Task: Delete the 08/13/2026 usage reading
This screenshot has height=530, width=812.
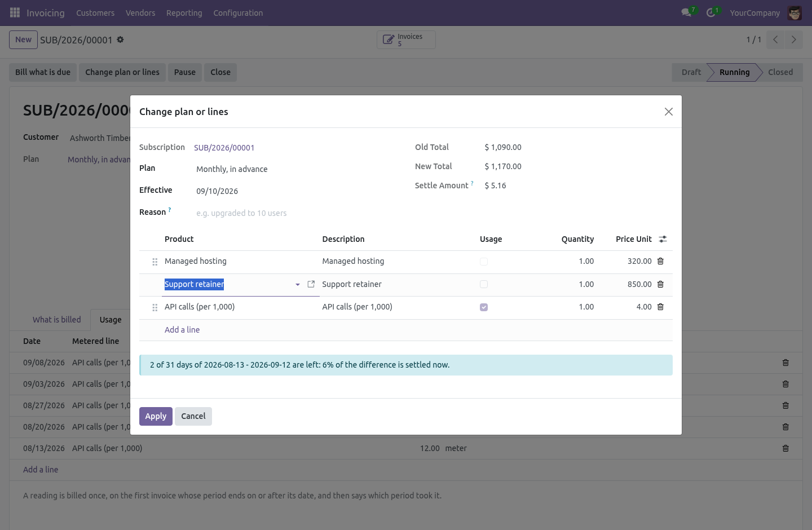Action: 785,448
